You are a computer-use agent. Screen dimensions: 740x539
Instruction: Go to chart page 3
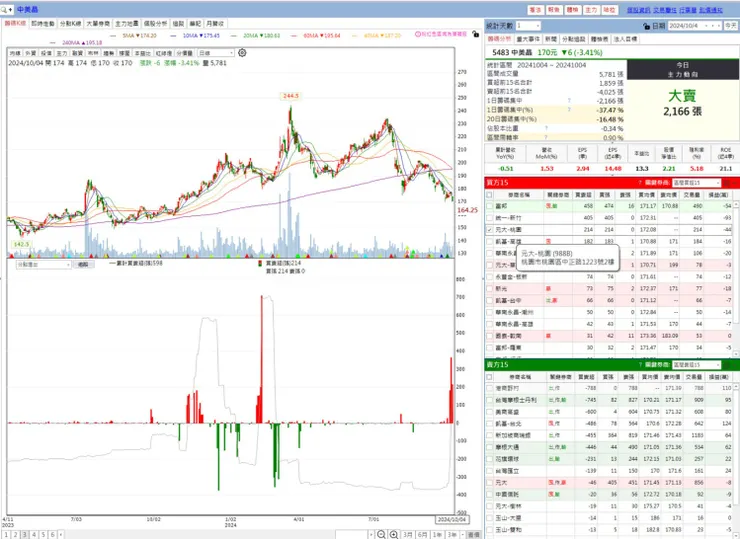click(x=25, y=535)
